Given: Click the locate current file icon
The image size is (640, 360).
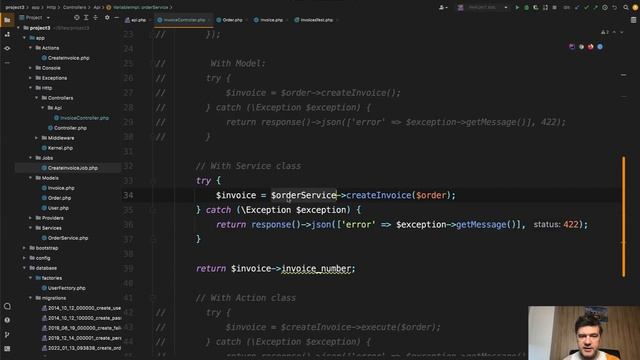Looking at the screenshot, I should tap(76, 18).
